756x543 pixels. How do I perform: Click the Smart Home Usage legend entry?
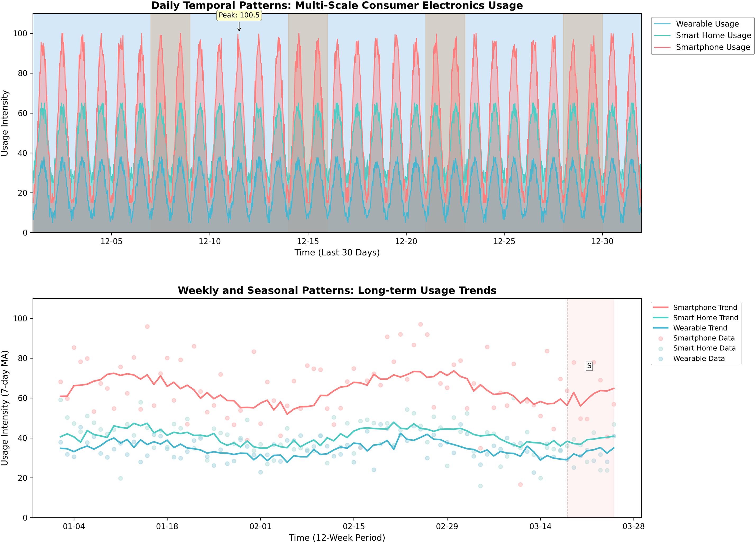[713, 36]
